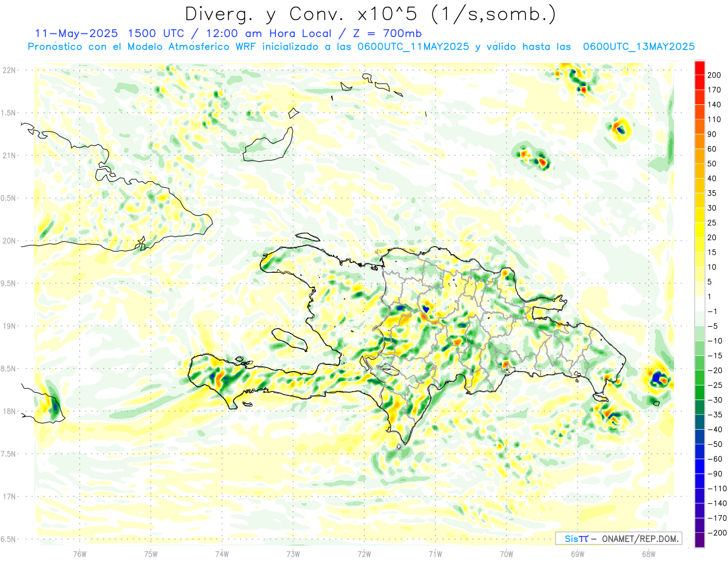Viewport: 728px width, 562px height.
Task: Click the colorbar value '-40'
Action: (716, 429)
